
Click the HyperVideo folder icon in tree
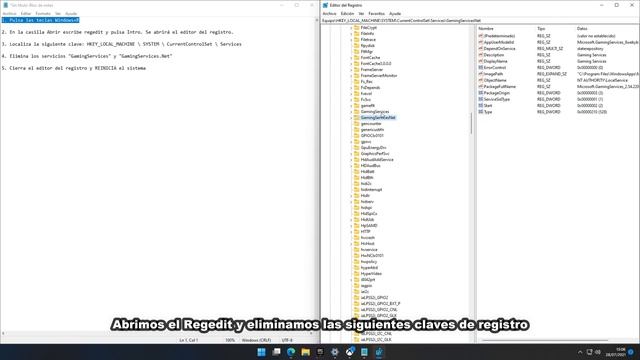[x=356, y=273]
